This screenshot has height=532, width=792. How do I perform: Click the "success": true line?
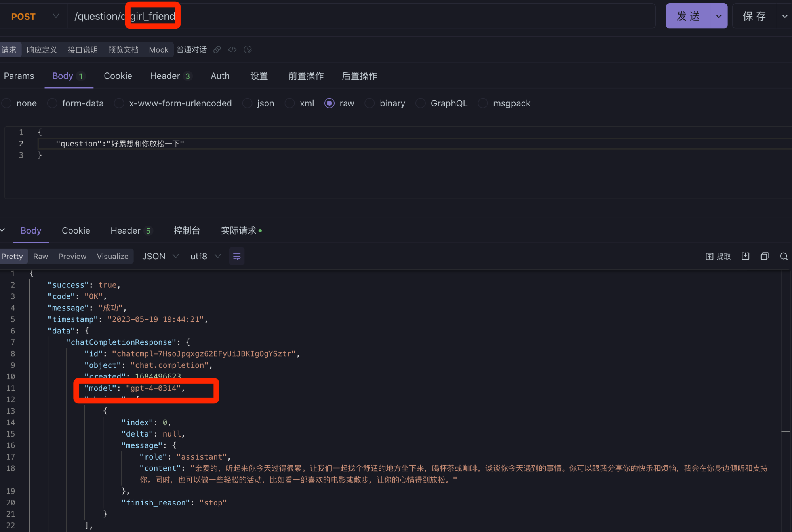(84, 285)
